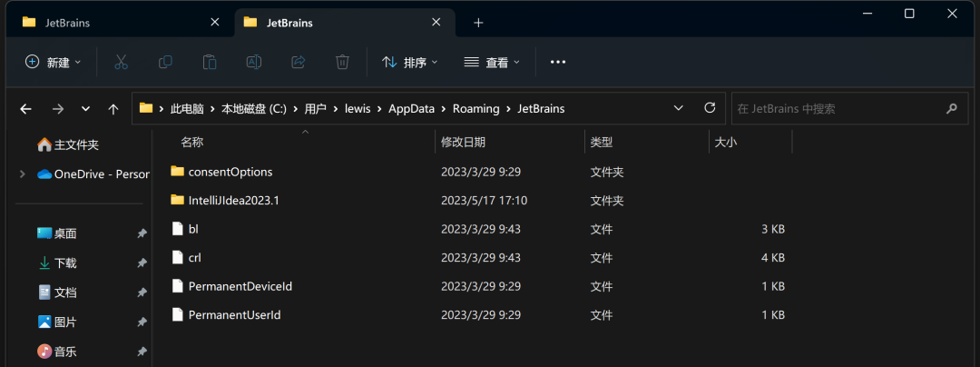Select the PermanentDeviceId file name
This screenshot has width=980, height=367.
click(240, 286)
